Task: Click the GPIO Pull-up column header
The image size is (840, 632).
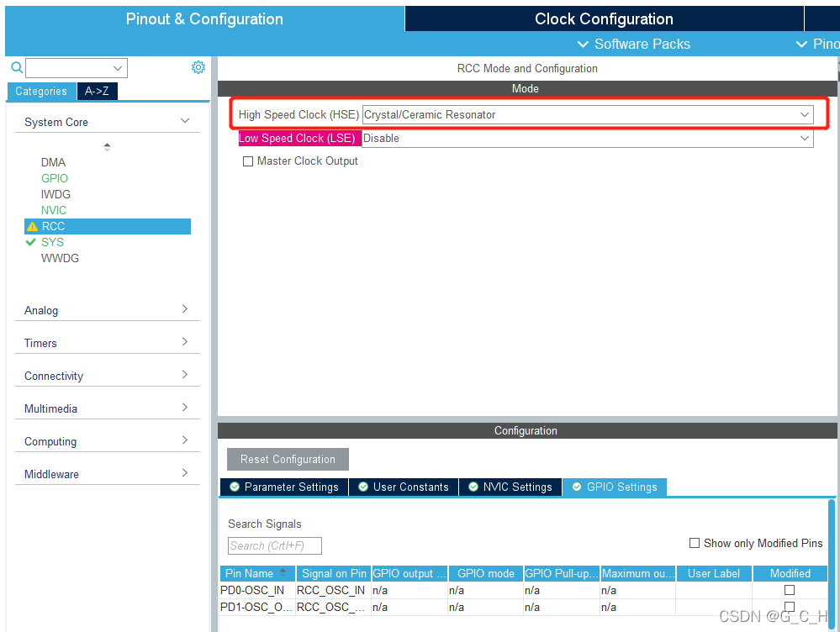Action: pos(562,573)
